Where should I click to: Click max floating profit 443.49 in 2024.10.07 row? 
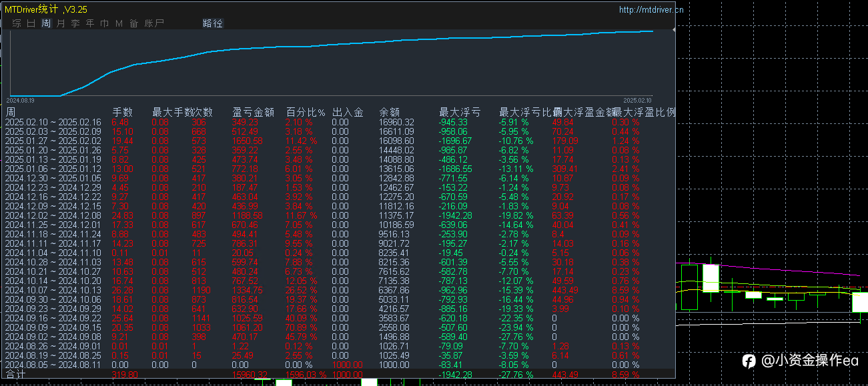click(x=566, y=290)
